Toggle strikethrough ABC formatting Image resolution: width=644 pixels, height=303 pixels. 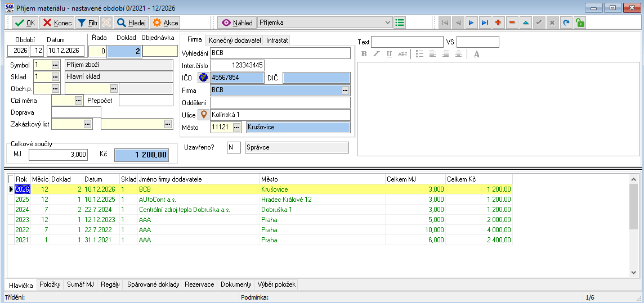tap(403, 54)
